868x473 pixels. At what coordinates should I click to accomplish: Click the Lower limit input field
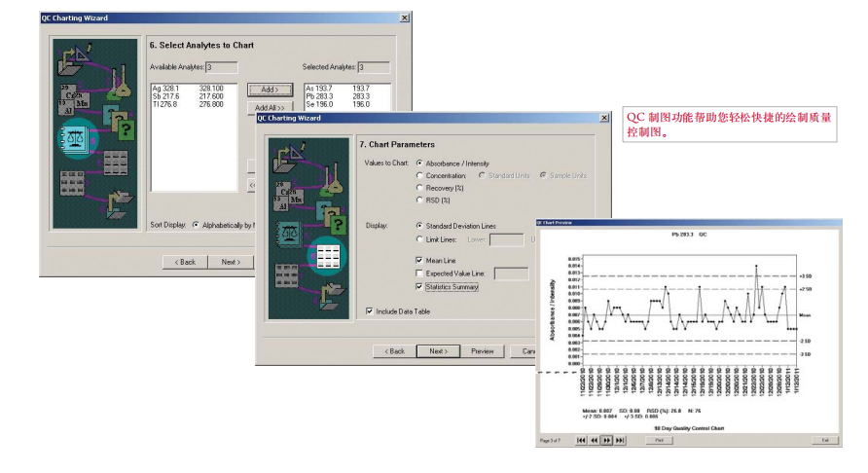(x=507, y=239)
